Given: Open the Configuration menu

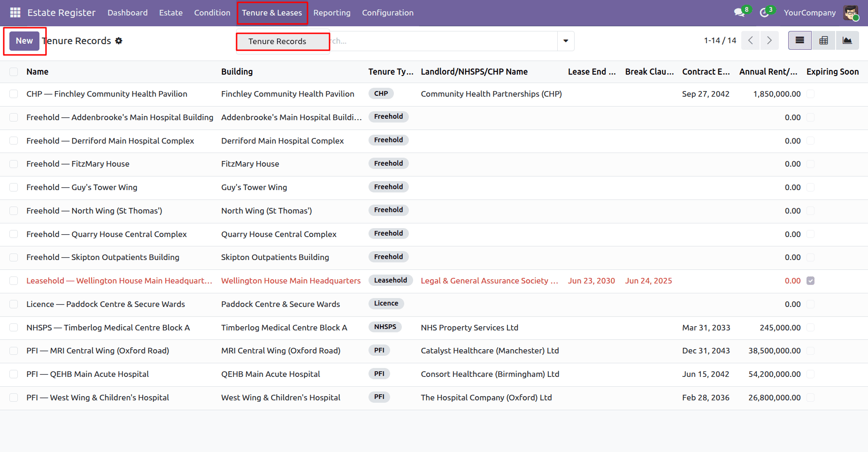Looking at the screenshot, I should [x=388, y=13].
